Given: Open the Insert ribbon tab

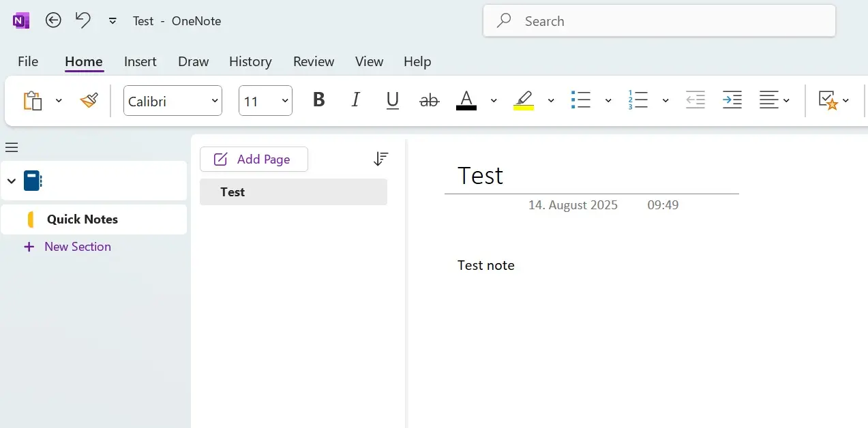Looking at the screenshot, I should click(140, 61).
